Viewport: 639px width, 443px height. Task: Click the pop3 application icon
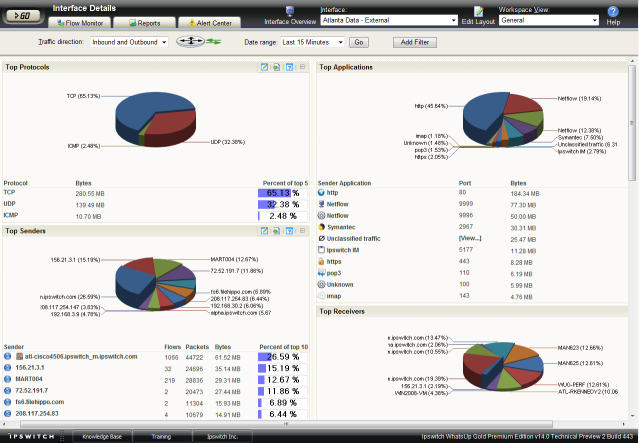(x=321, y=273)
